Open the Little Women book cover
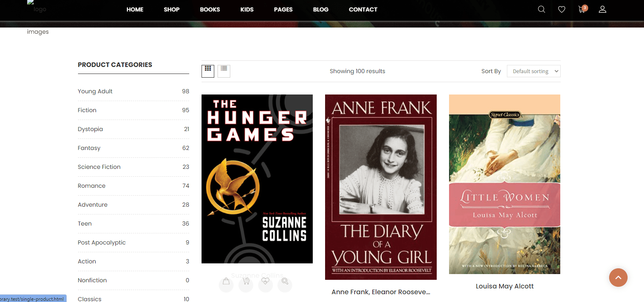This screenshot has width=644, height=302. click(504, 184)
